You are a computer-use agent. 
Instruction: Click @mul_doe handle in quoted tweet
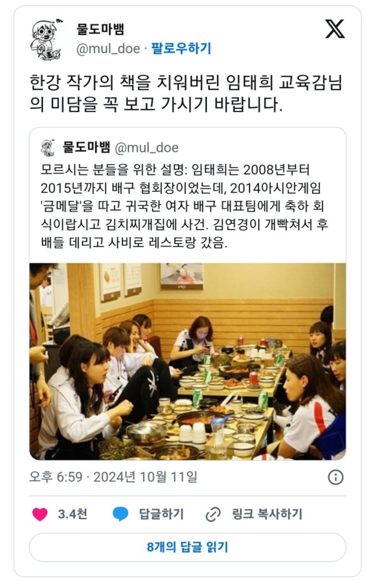click(x=146, y=148)
